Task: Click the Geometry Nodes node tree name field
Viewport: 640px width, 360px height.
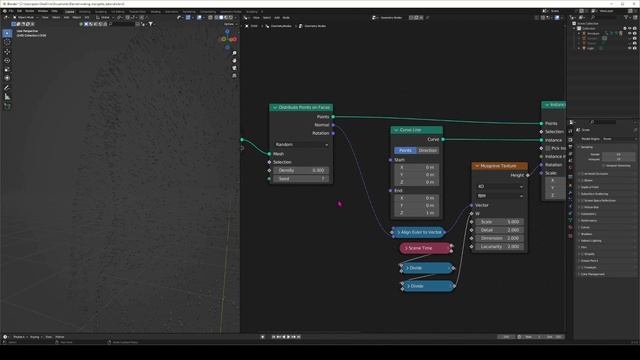Action: (391, 18)
